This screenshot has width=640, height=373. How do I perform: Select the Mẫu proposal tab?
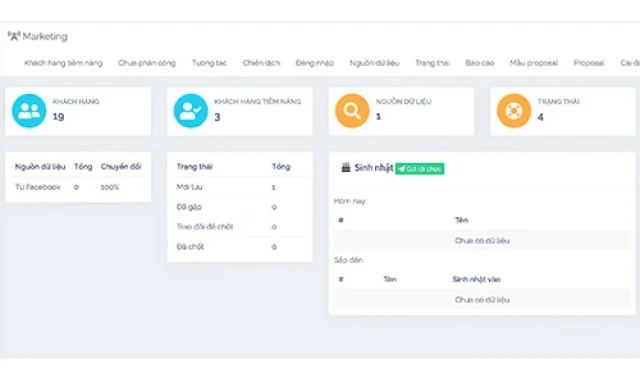(x=533, y=63)
